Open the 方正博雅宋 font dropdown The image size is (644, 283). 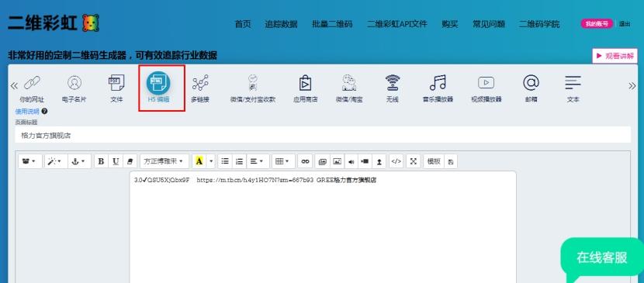[164, 161]
